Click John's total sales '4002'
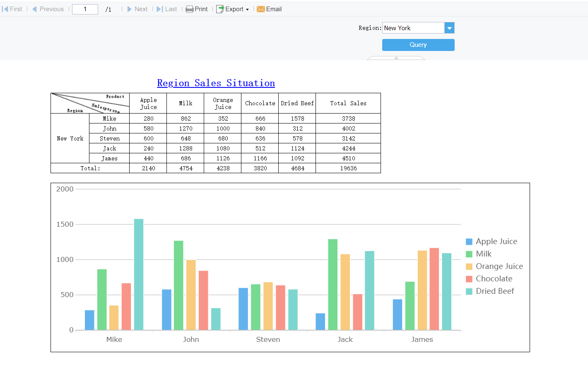588x375 pixels. [348, 128]
